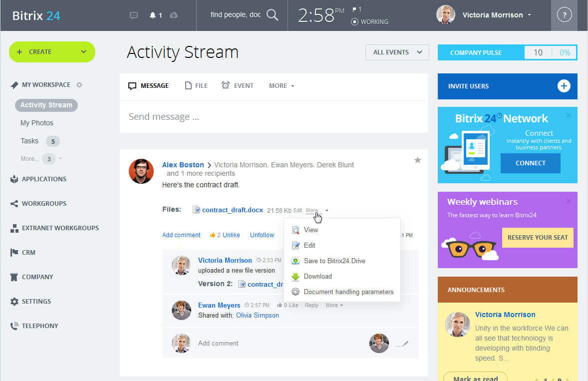Open CRM section
The width and height of the screenshot is (588, 381).
[x=28, y=252]
